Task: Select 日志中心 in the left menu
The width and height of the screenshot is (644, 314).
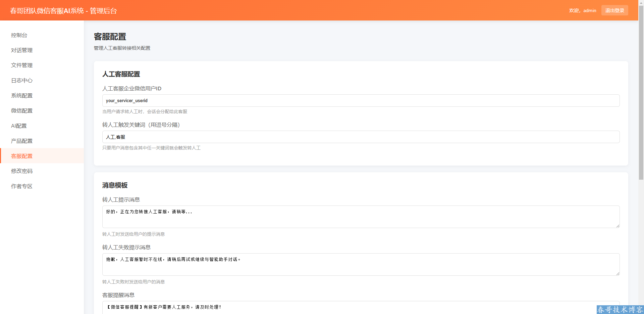Action: [22, 81]
